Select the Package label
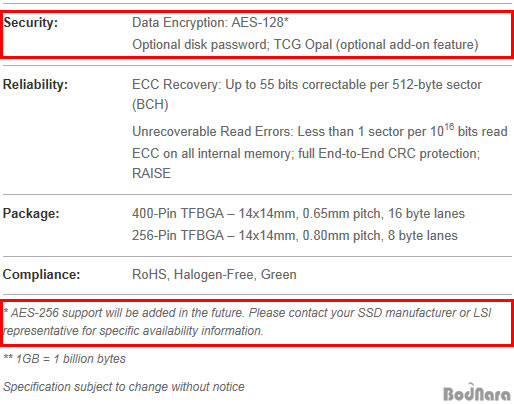 click(x=31, y=213)
